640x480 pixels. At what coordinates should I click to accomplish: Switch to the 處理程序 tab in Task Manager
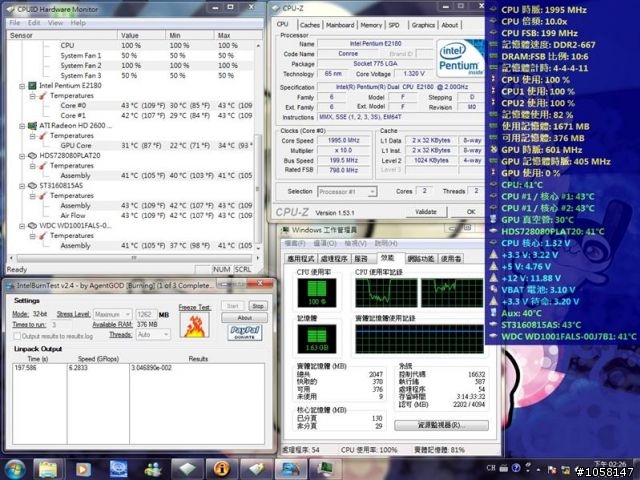(334, 259)
